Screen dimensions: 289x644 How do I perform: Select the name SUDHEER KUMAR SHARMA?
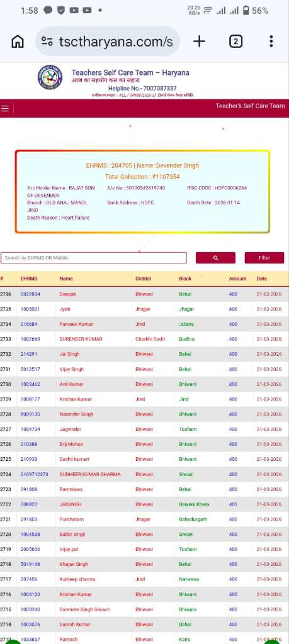pyautogui.click(x=90, y=474)
